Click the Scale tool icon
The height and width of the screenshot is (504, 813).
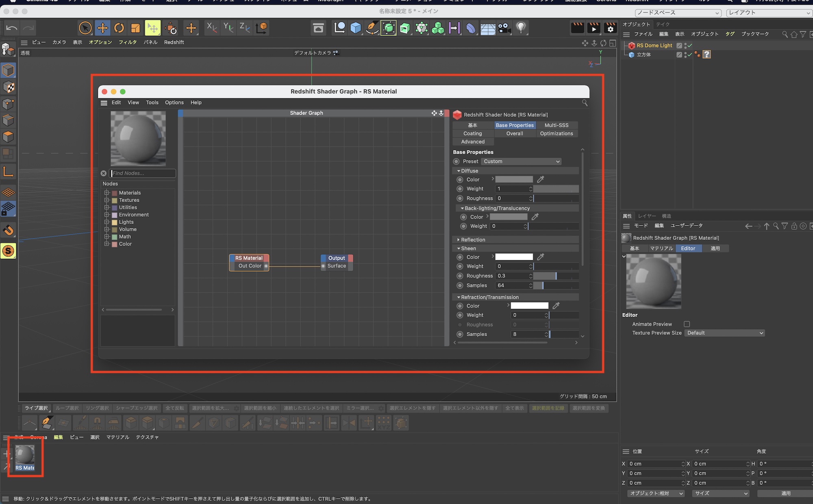tap(135, 28)
